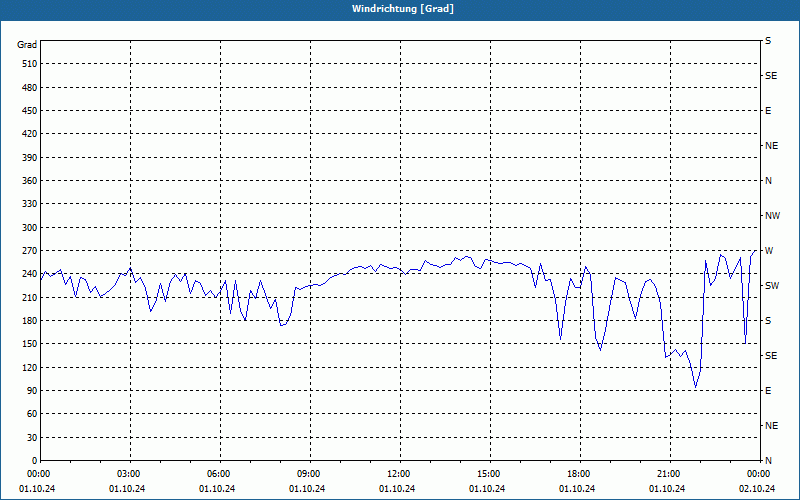Image resolution: width=800 pixels, height=500 pixels.
Task: Click the SW compass label
Action: [x=772, y=286]
